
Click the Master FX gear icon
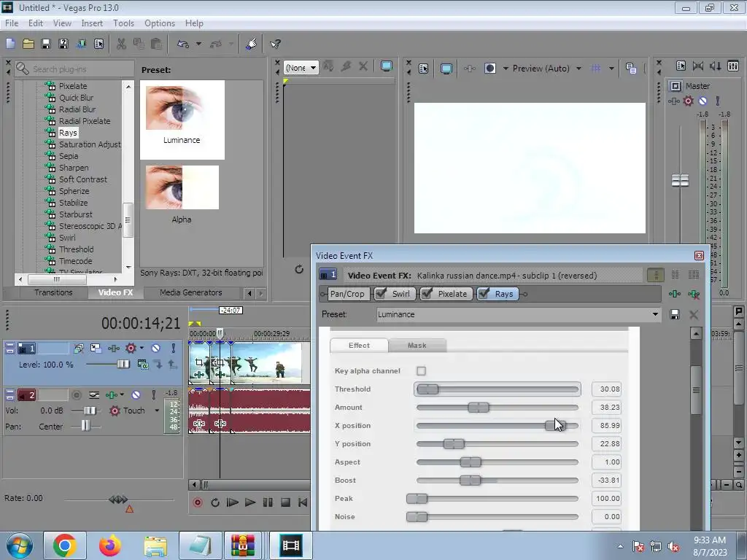pyautogui.click(x=688, y=101)
